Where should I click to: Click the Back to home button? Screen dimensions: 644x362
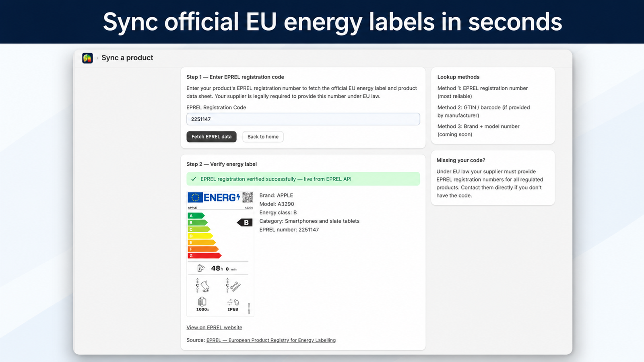[x=263, y=137]
